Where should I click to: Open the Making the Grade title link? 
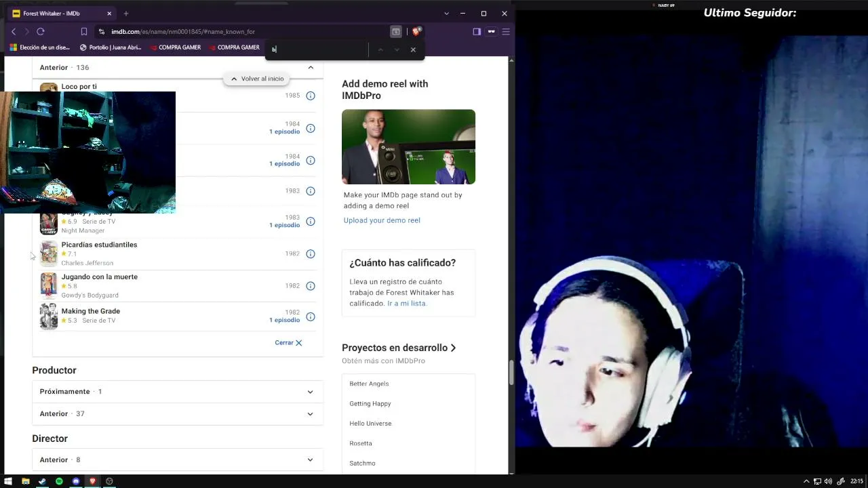[x=91, y=311]
